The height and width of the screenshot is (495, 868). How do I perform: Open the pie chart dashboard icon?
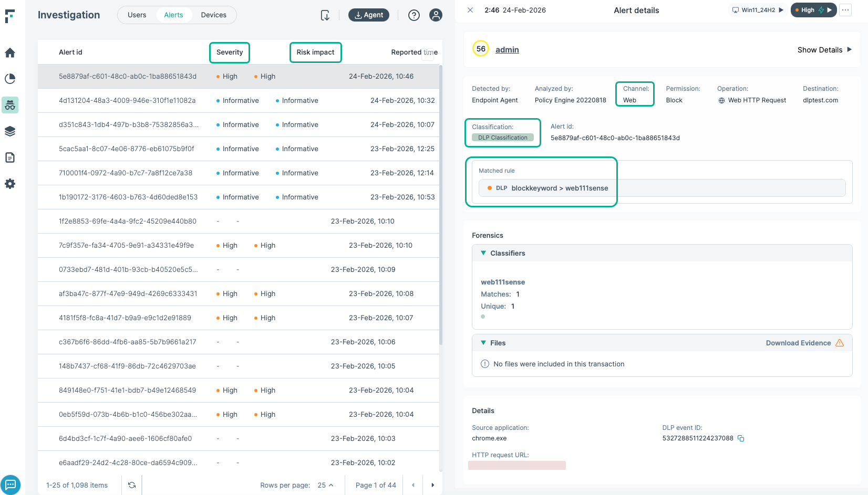[10, 79]
